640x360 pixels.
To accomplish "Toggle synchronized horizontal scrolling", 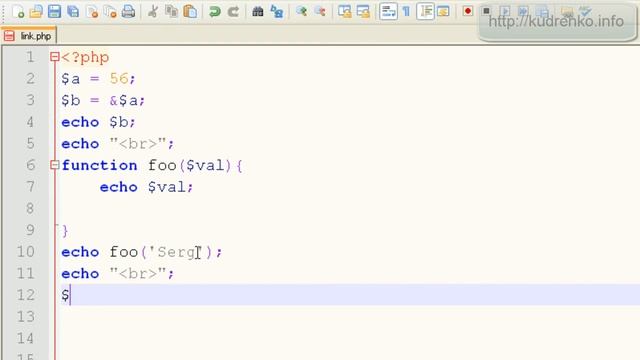I will (363, 11).
